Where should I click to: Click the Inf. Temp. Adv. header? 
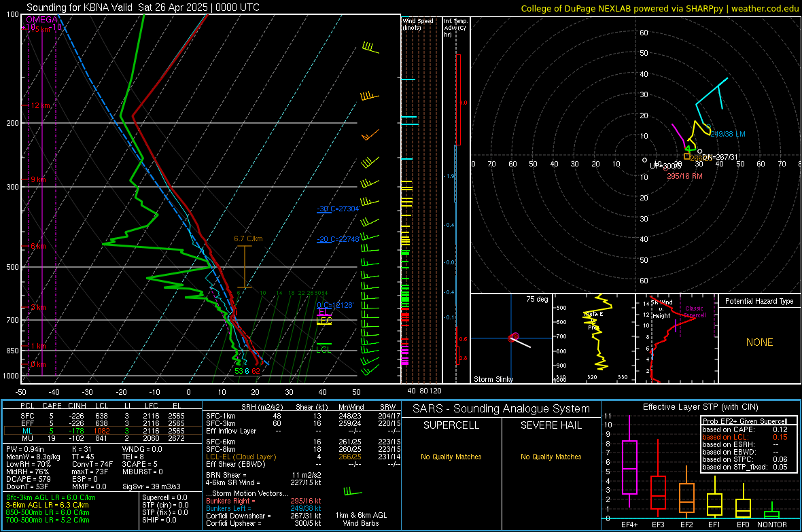(x=455, y=28)
